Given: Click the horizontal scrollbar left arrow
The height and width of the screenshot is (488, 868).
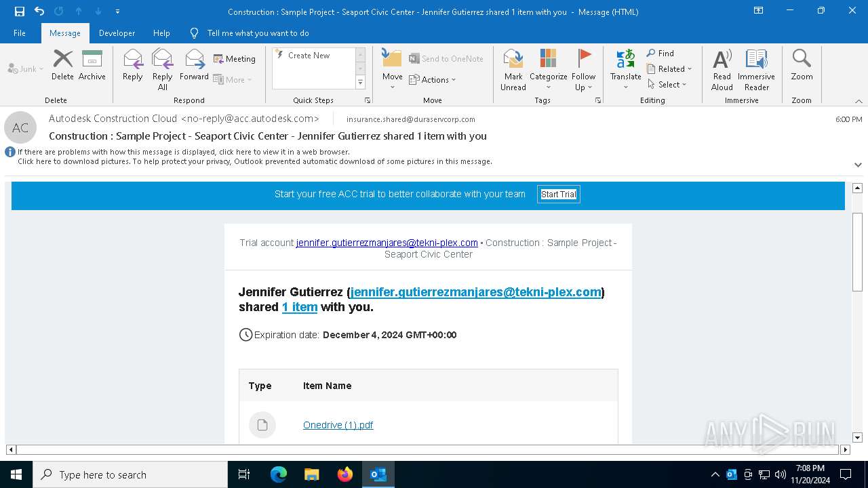Looking at the screenshot, I should (x=11, y=449).
